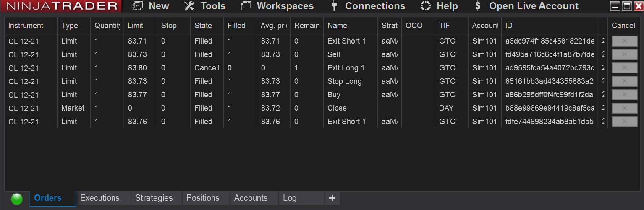Open the Tools wrench icon menu
This screenshot has height=210, width=644.
(189, 6)
